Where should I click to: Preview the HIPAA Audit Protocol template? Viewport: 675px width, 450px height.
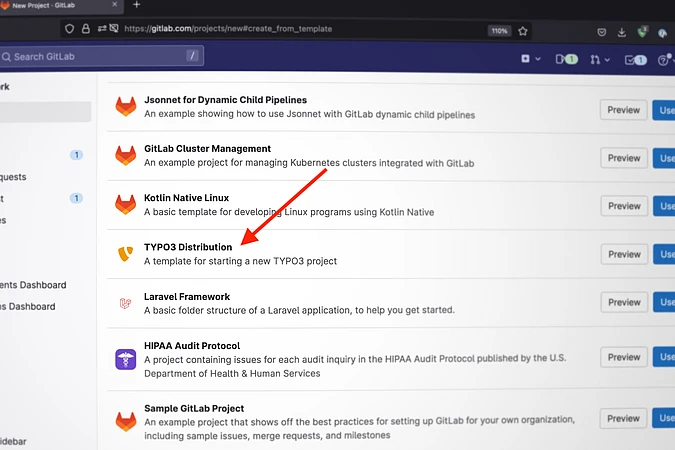point(623,358)
